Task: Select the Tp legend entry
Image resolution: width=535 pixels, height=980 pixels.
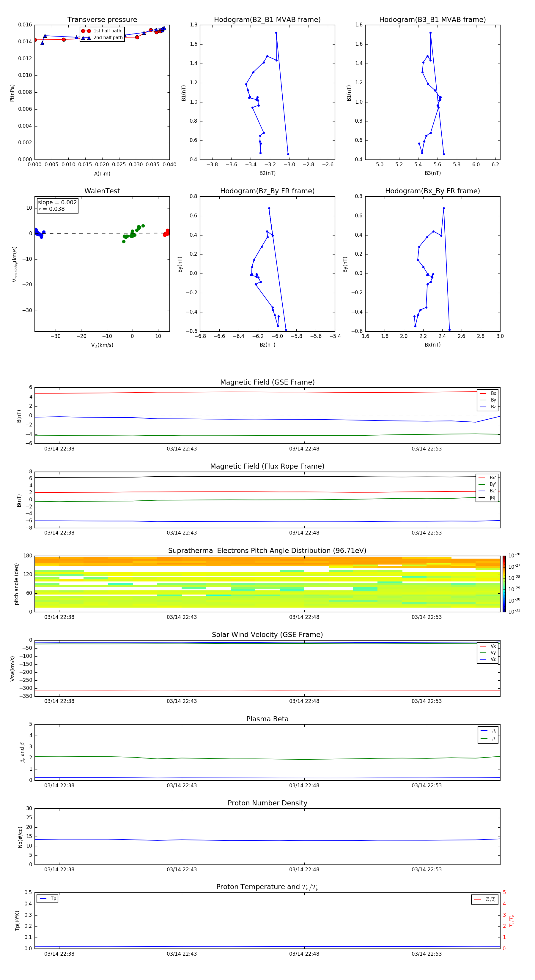Action: point(48,899)
